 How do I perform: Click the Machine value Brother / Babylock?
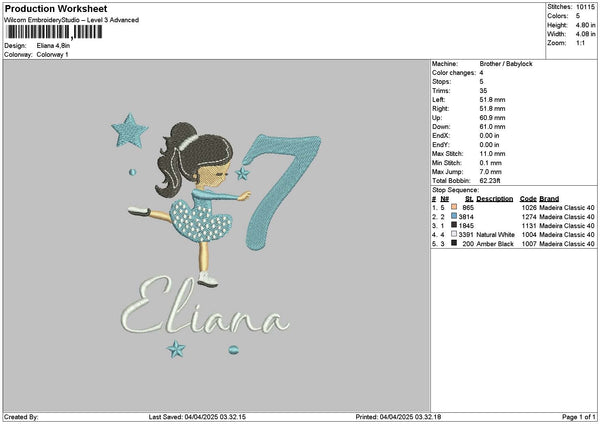(x=506, y=64)
